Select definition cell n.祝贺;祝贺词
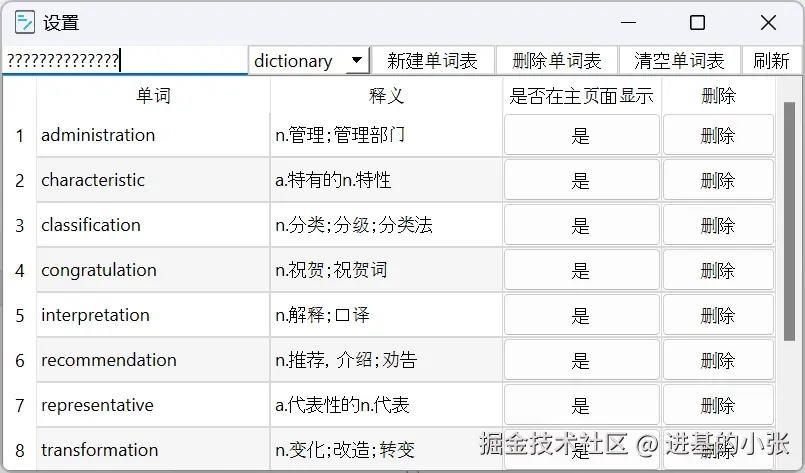The width and height of the screenshot is (805, 473). coord(386,270)
